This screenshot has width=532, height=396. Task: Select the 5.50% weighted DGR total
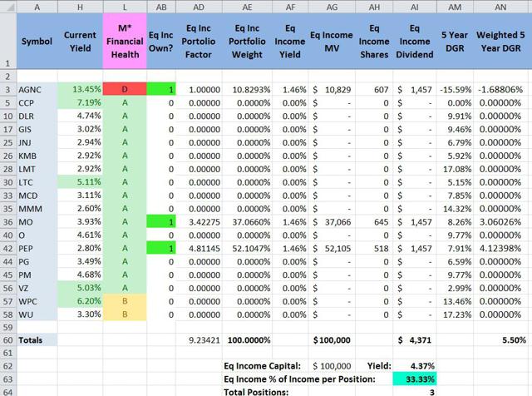click(500, 340)
